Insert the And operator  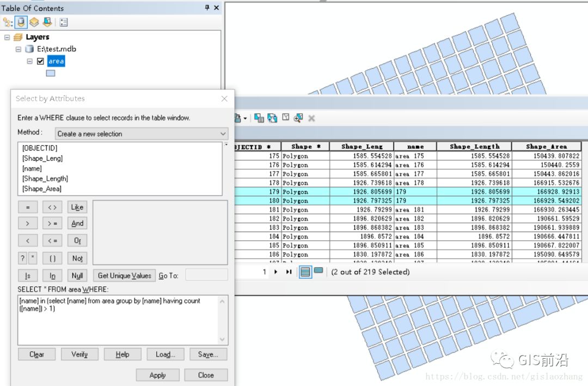coord(77,224)
